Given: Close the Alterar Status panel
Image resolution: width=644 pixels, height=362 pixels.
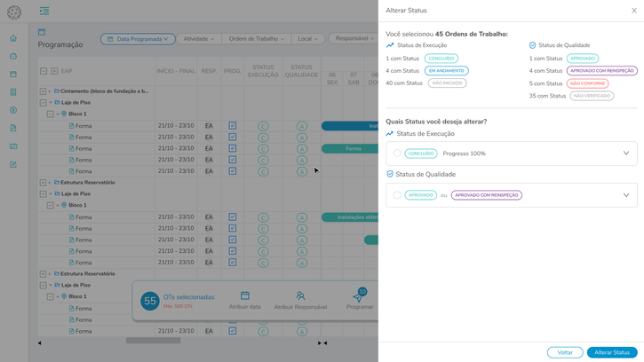Looking at the screenshot, I should click(634, 11).
